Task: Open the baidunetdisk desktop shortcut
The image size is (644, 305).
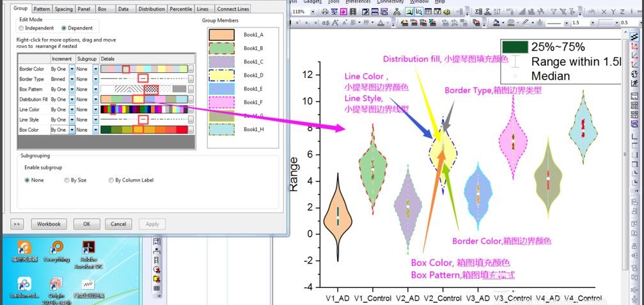Action: tap(24, 285)
